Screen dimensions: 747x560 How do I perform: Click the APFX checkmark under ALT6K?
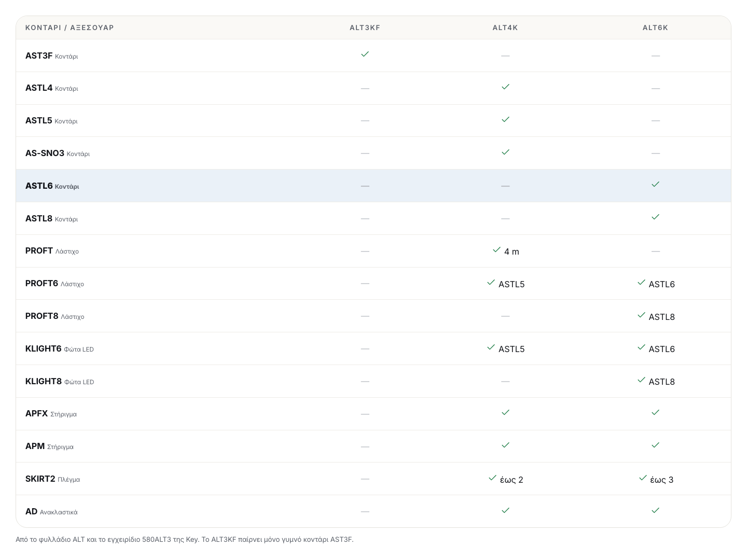(x=655, y=412)
